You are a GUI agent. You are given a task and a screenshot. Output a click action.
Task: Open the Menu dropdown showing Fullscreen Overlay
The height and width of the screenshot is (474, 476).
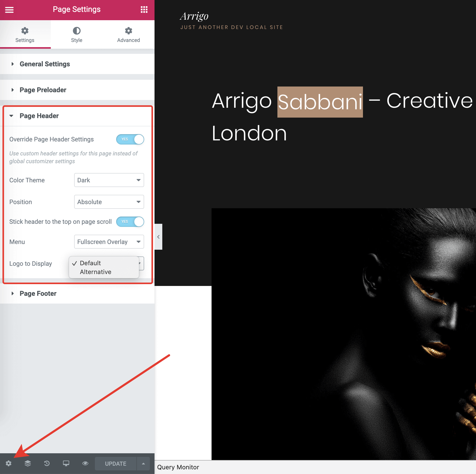[109, 242]
